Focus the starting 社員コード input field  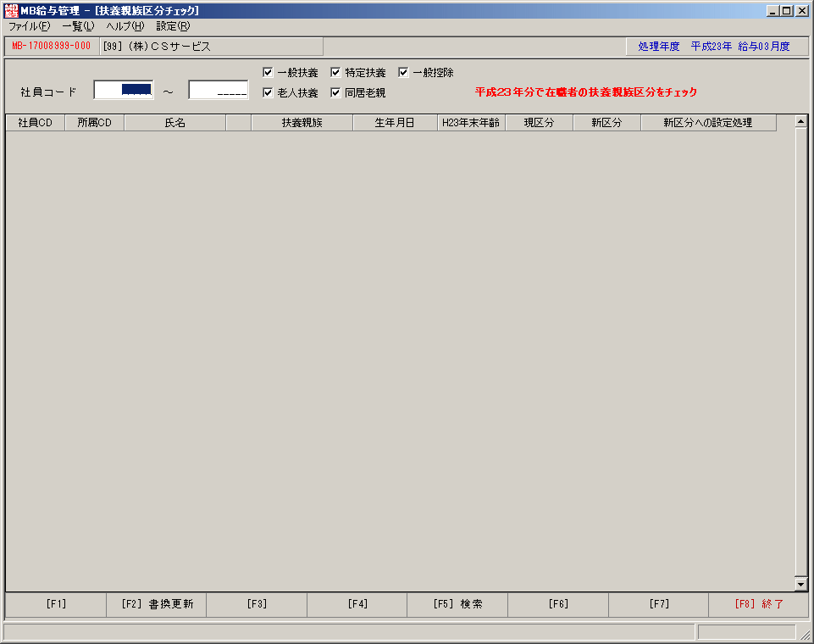124,91
